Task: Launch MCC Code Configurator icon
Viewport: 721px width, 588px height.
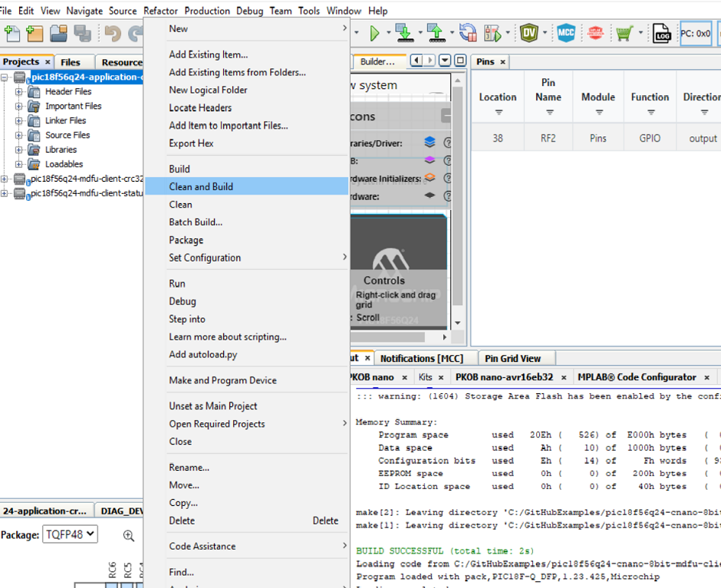Action: (565, 33)
